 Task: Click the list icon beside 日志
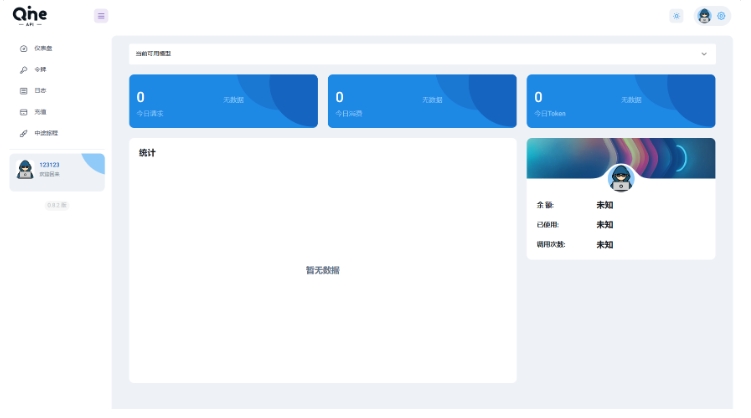23,91
